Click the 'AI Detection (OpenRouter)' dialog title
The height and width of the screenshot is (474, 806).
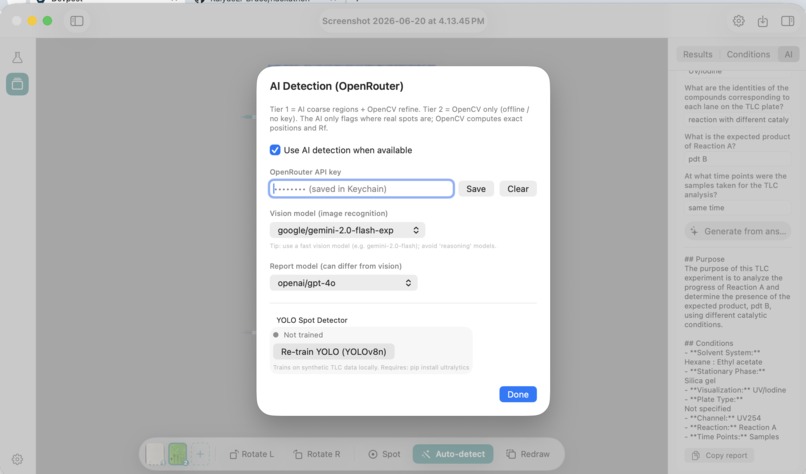click(x=337, y=86)
